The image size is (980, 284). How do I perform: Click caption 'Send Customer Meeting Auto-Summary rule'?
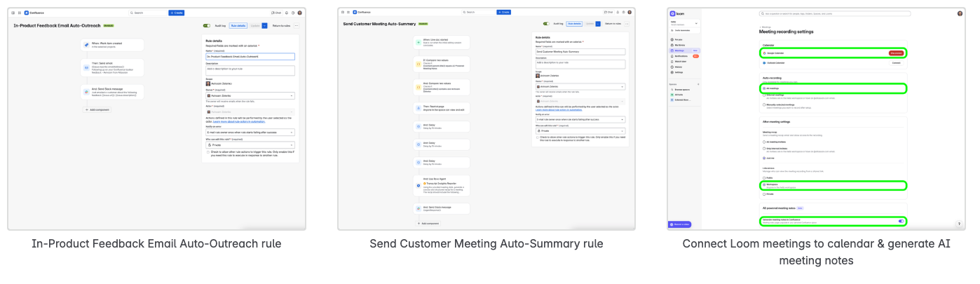pos(486,244)
